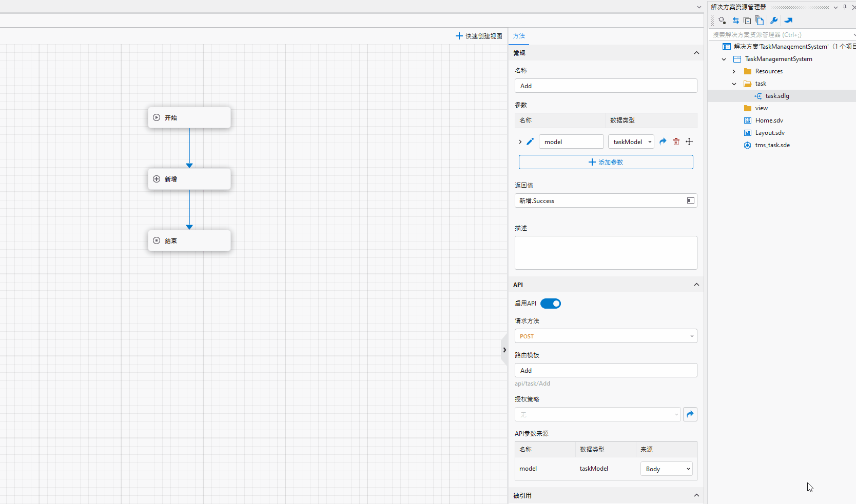
Task: Switch to the 方法 tab
Action: [519, 36]
